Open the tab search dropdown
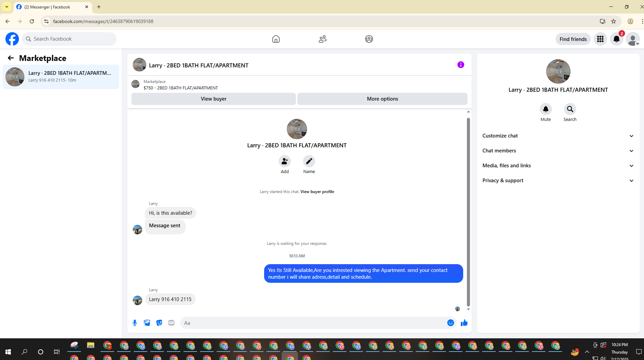The height and width of the screenshot is (360, 644). 7,7
